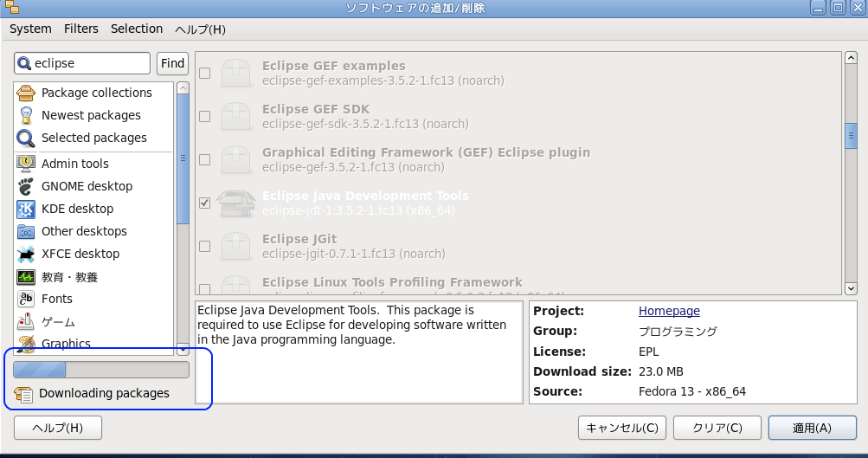The height and width of the screenshot is (458, 868).
Task: Check the Eclipse GEF examples checkbox
Action: 205,73
